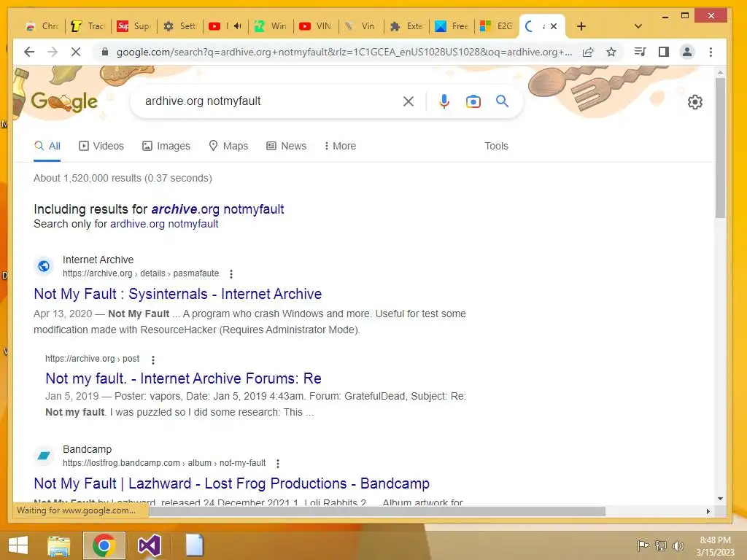This screenshot has height=560, width=747.
Task: Open the search Tools option
Action: (x=496, y=146)
